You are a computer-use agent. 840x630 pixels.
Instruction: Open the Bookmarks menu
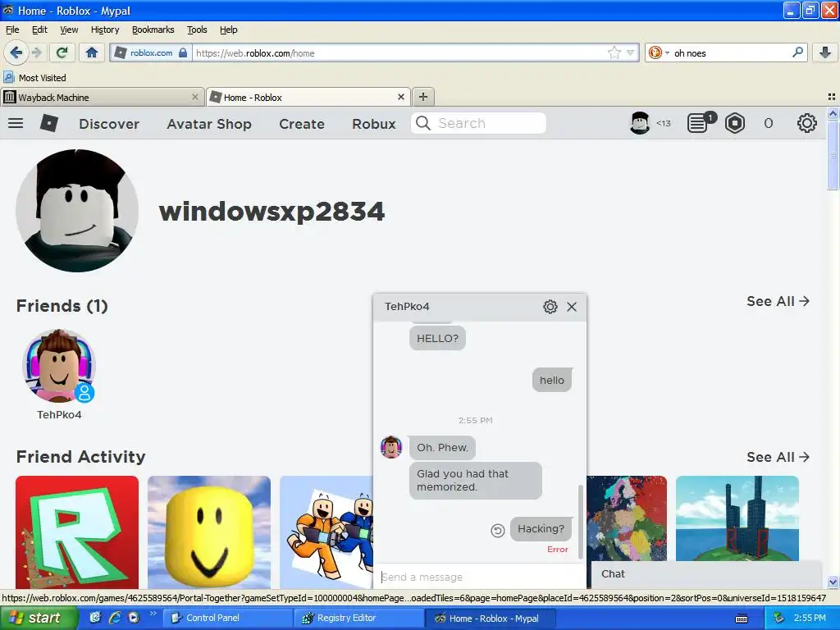[x=153, y=30]
